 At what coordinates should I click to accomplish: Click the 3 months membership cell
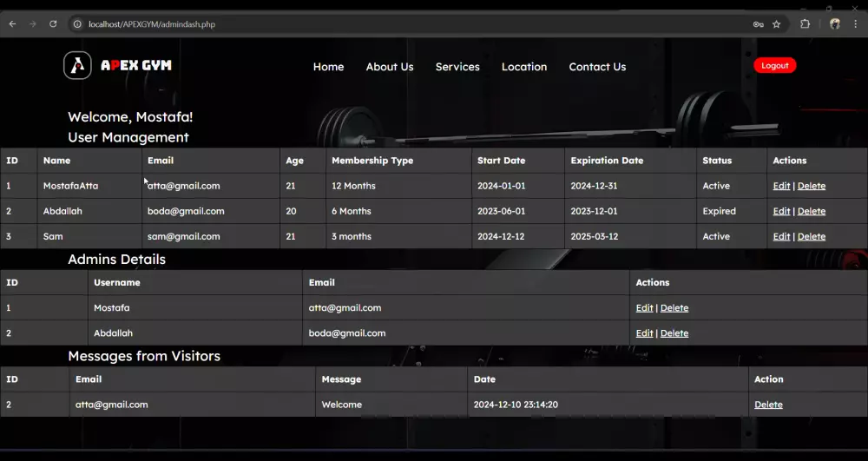(398, 236)
